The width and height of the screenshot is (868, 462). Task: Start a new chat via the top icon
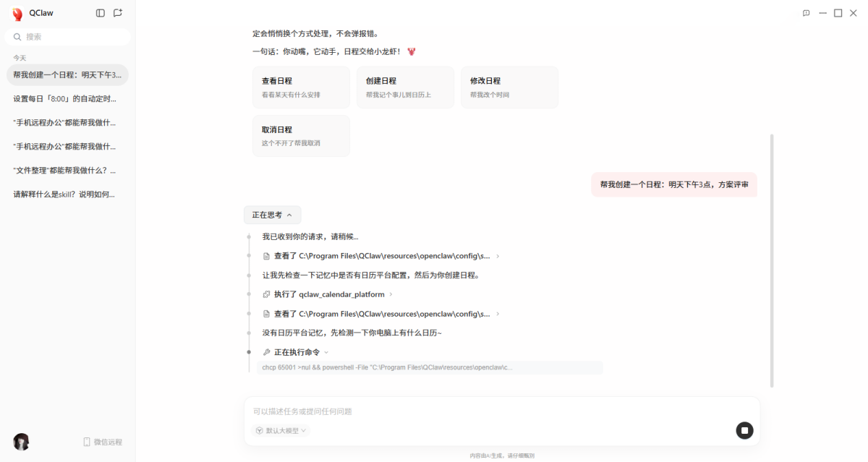click(x=118, y=13)
